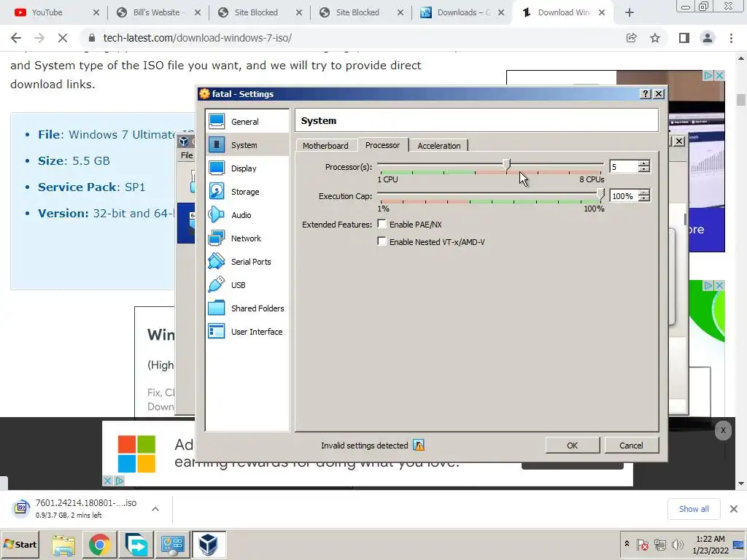Decrease processor count with down arrow
Image resolution: width=747 pixels, height=560 pixels.
point(644,169)
